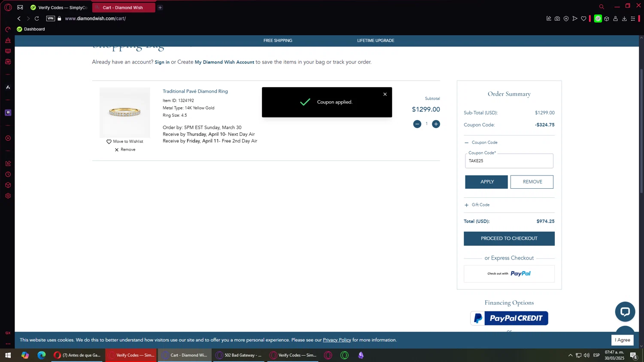
Task: Proceed to checkout
Action: pos(509,238)
